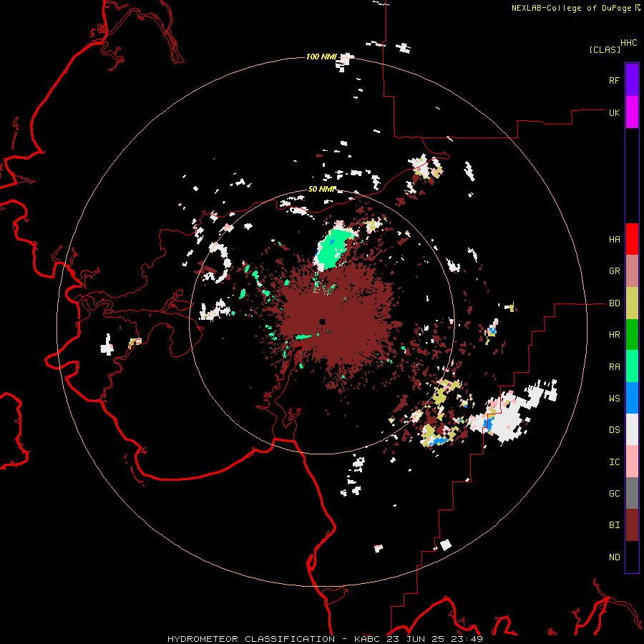Click the KABC station identifier

(368, 639)
